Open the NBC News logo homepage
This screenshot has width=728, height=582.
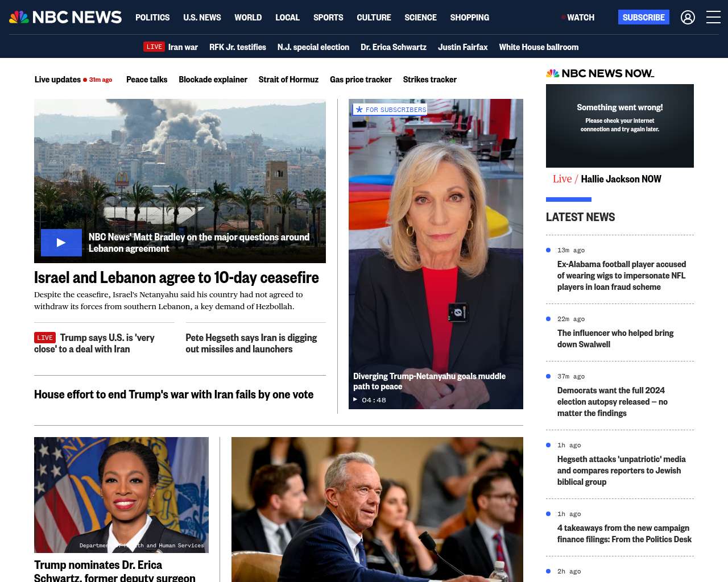click(65, 17)
